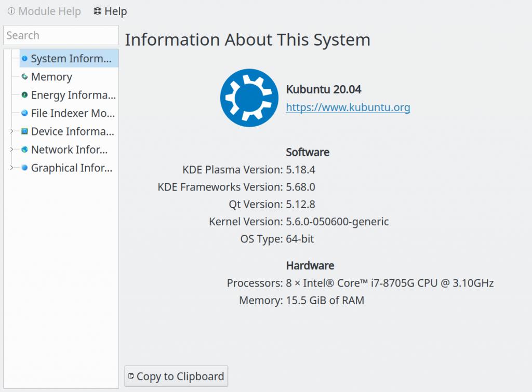This screenshot has height=392, width=532.
Task: Click the Memory chip icon in sidebar
Action: [x=24, y=77]
